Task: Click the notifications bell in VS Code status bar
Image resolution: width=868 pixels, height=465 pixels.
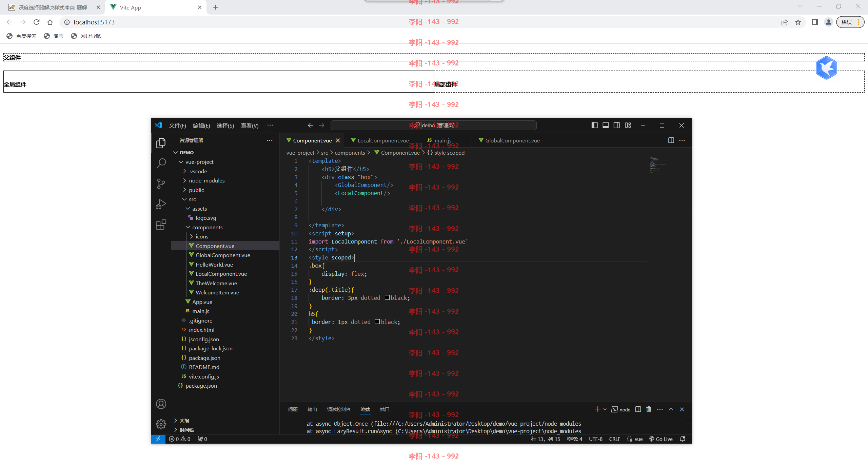Action: pos(683,439)
